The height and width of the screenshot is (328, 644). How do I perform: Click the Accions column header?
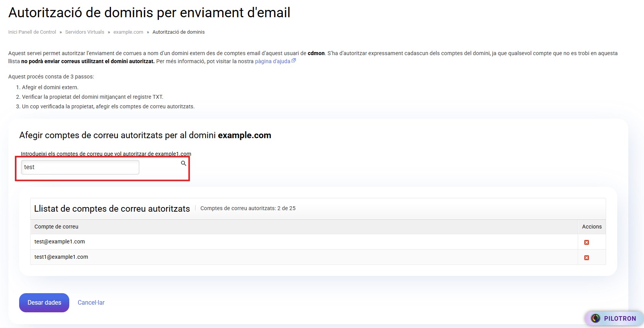pos(592,227)
